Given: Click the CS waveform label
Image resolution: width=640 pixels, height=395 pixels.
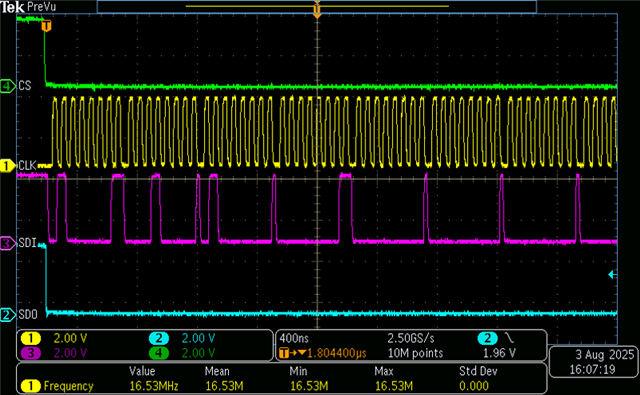Looking at the screenshot, I should click(25, 86).
